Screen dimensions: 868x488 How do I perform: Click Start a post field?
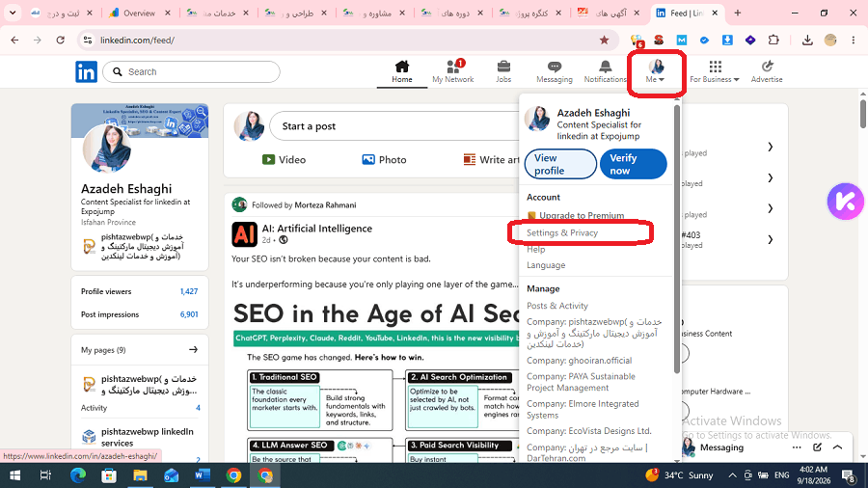pyautogui.click(x=394, y=126)
